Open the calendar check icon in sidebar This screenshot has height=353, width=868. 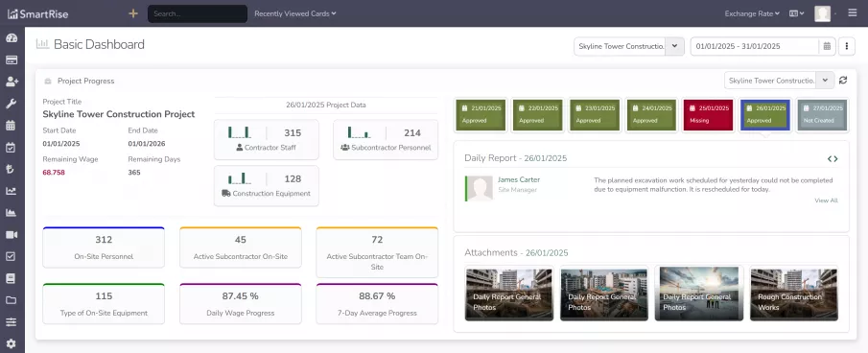11,147
